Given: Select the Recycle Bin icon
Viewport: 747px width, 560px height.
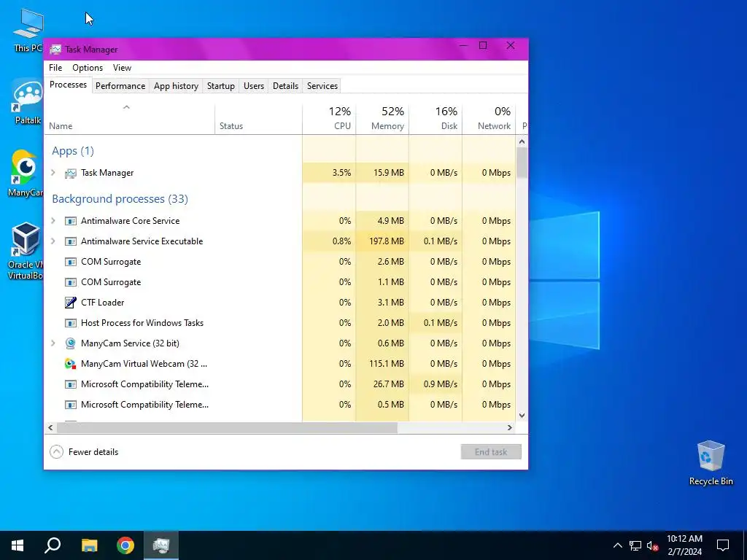Looking at the screenshot, I should pyautogui.click(x=711, y=463).
